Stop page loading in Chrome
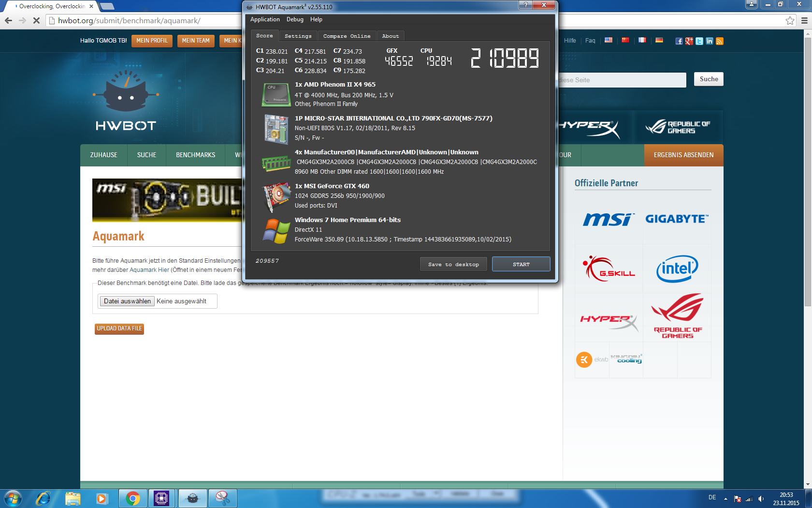This screenshot has width=812, height=508. (x=36, y=20)
